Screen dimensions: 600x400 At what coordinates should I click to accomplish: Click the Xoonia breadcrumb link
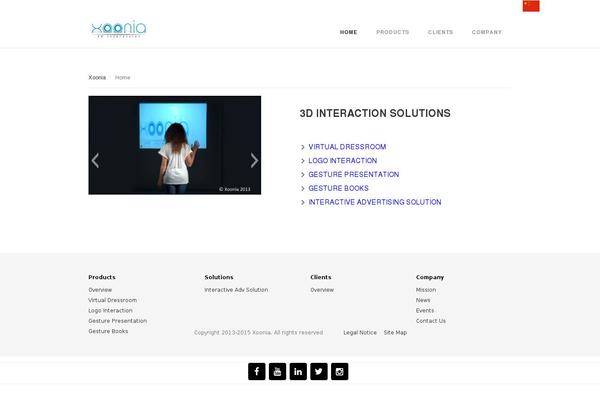pyautogui.click(x=97, y=77)
